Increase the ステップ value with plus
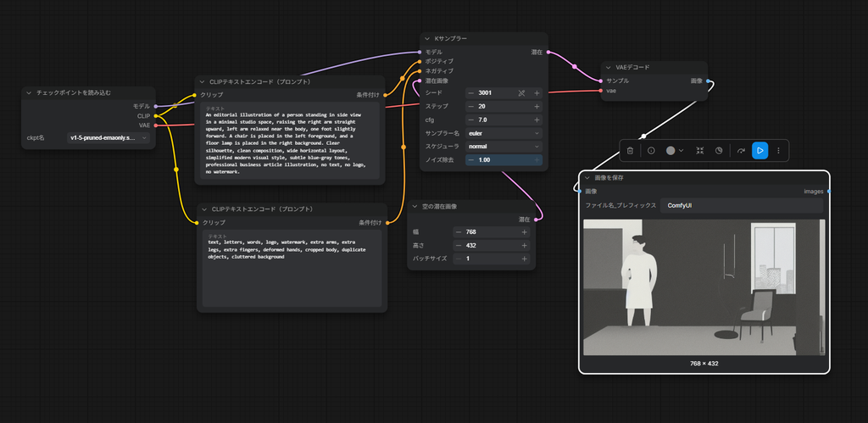The width and height of the screenshot is (868, 423). point(537,106)
